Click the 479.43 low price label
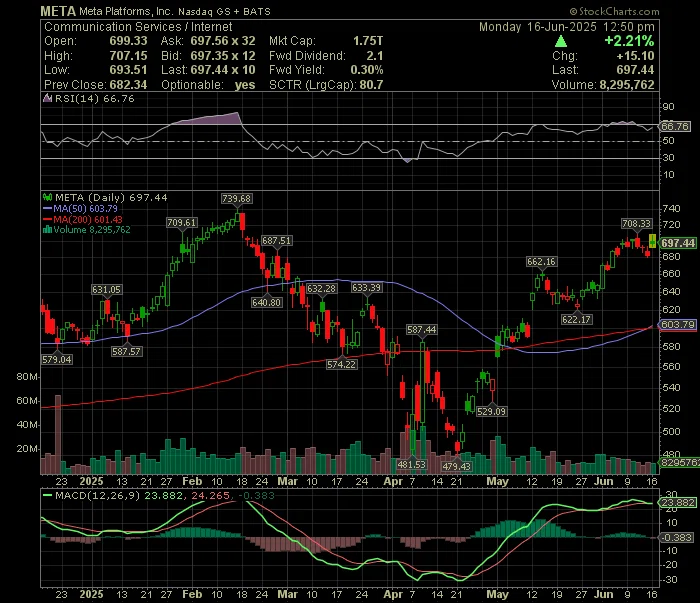This screenshot has height=603, width=700. point(456,466)
